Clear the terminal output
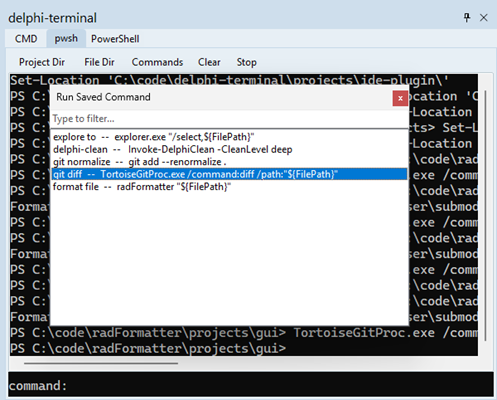497x400 pixels. [209, 62]
